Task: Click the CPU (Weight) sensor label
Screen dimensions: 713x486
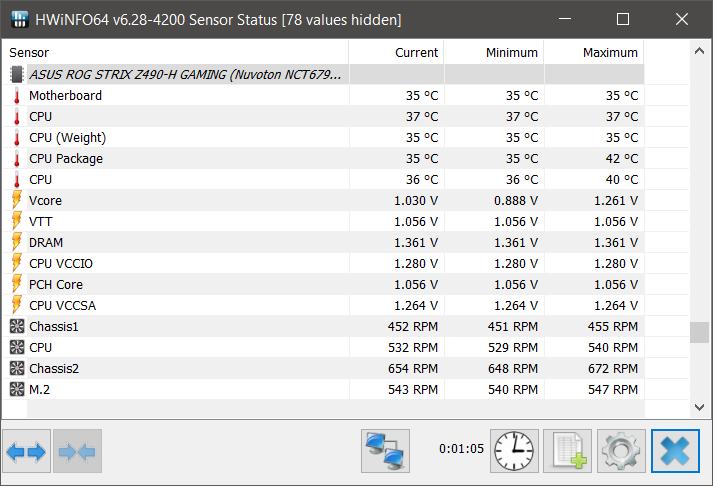Action: click(x=68, y=138)
